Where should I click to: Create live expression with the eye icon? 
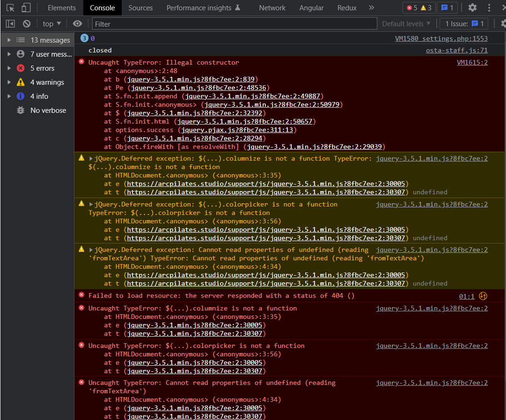(x=77, y=24)
